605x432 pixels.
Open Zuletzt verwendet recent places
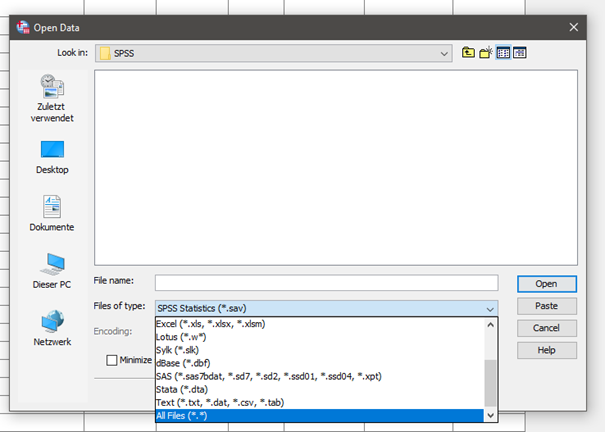pyautogui.click(x=52, y=97)
